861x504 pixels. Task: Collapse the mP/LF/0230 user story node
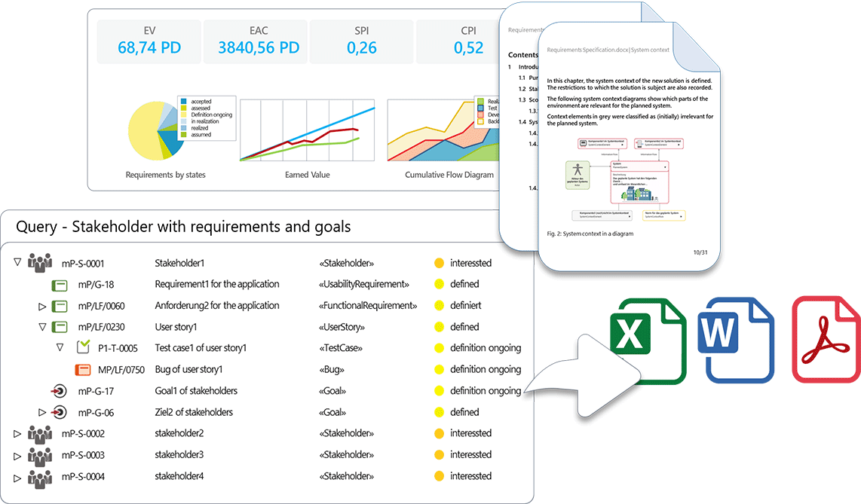click(x=42, y=327)
